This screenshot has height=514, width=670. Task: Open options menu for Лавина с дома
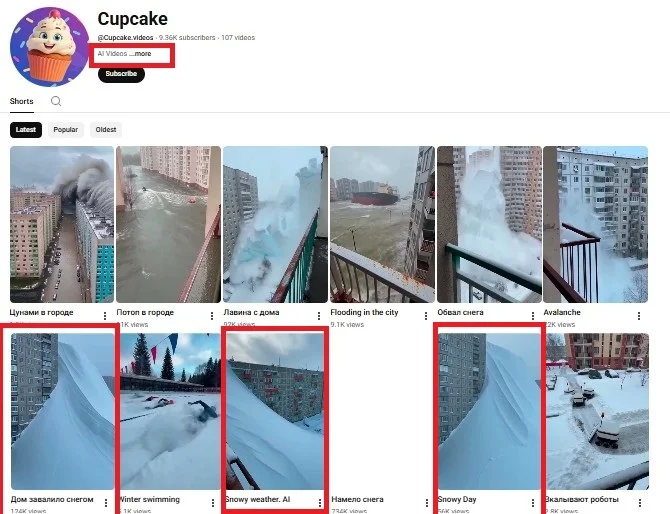tap(319, 316)
